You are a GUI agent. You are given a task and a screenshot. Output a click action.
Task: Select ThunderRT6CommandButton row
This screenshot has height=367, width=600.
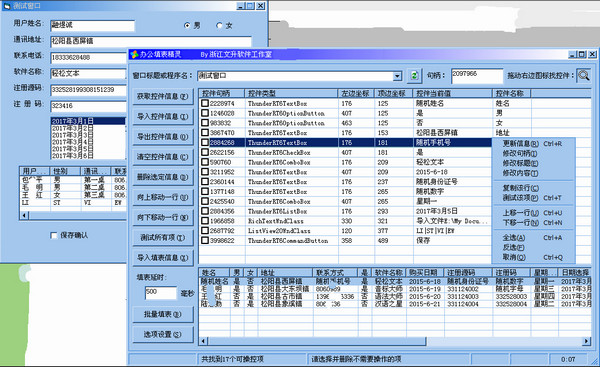(344, 240)
